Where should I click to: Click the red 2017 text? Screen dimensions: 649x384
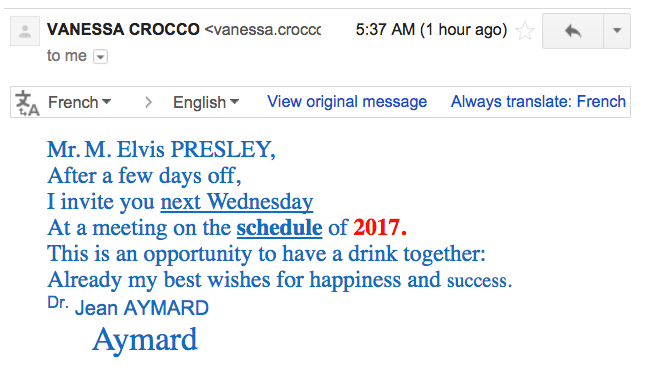point(380,228)
